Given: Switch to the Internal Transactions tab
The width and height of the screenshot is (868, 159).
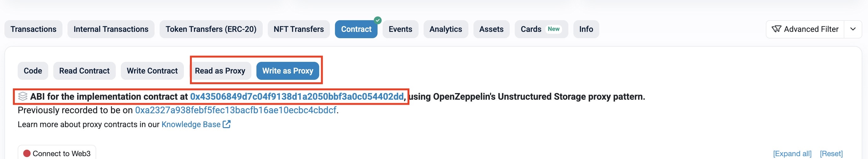Looking at the screenshot, I should coord(111,29).
